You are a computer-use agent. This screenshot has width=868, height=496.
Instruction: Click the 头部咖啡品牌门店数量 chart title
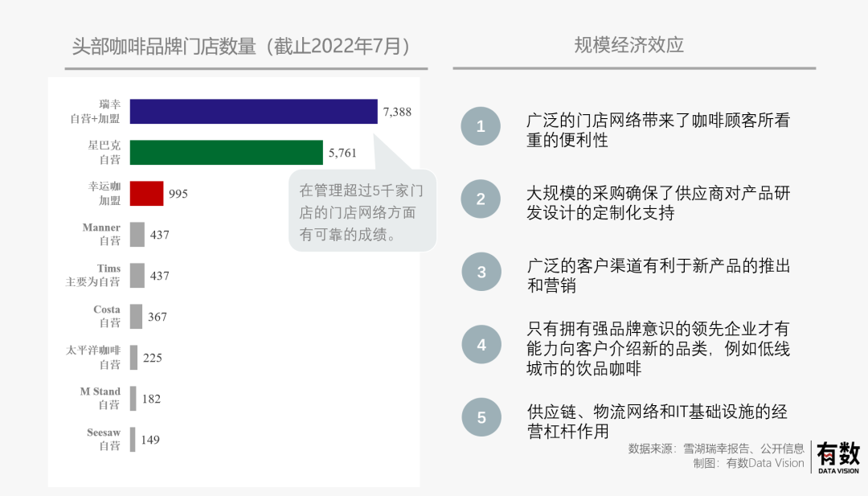pos(241,46)
